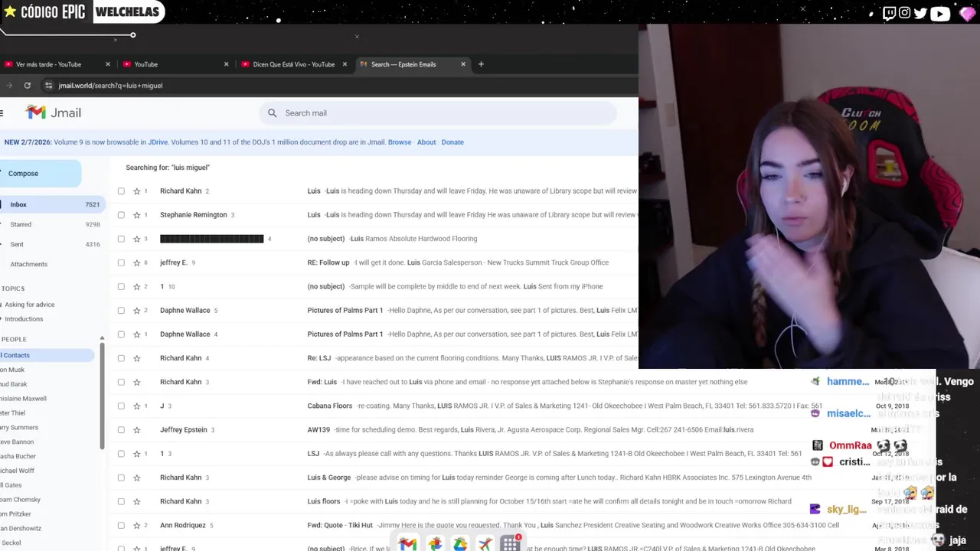Select checkbox for first Richard Kahn email

[121, 191]
